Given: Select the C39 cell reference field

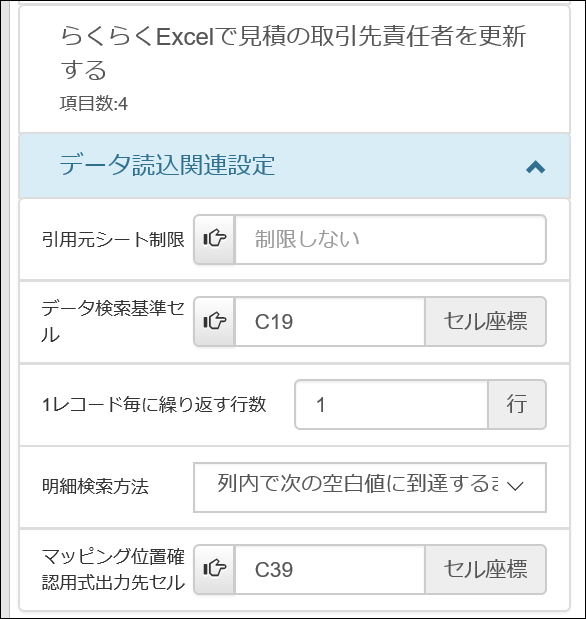Looking at the screenshot, I should click(x=330, y=569).
